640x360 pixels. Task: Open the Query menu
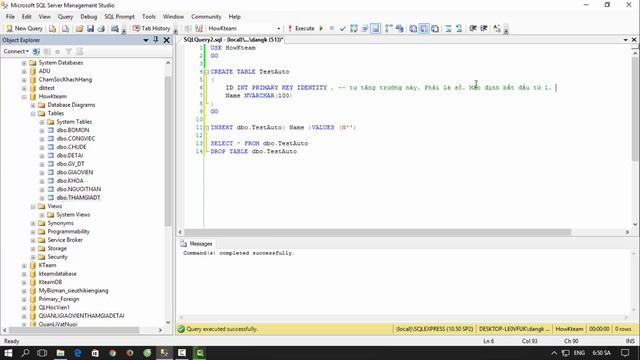[x=65, y=17]
